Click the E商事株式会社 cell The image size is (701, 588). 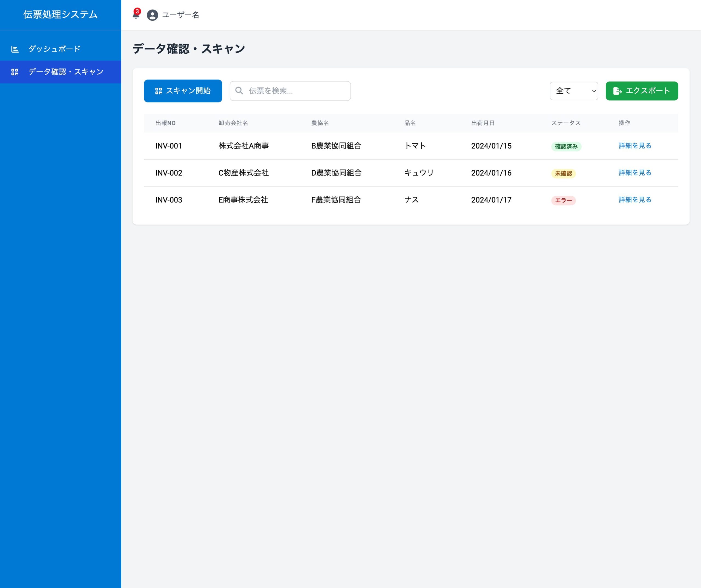(243, 200)
